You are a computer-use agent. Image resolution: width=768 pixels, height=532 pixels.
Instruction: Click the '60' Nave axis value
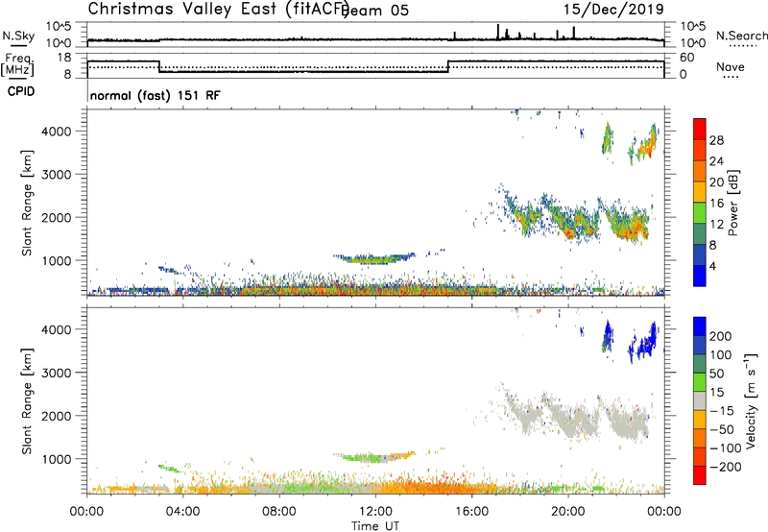(x=686, y=58)
